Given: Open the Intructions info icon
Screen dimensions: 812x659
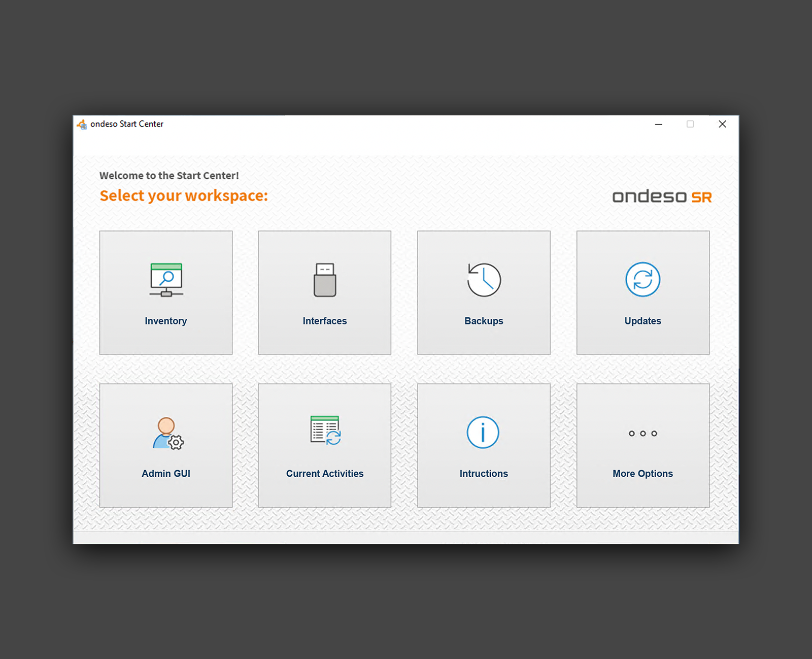Looking at the screenshot, I should pos(483,433).
